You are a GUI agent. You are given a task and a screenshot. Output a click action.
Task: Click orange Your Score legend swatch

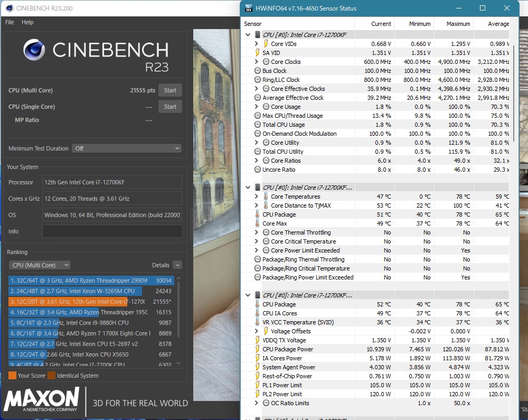tap(13, 376)
